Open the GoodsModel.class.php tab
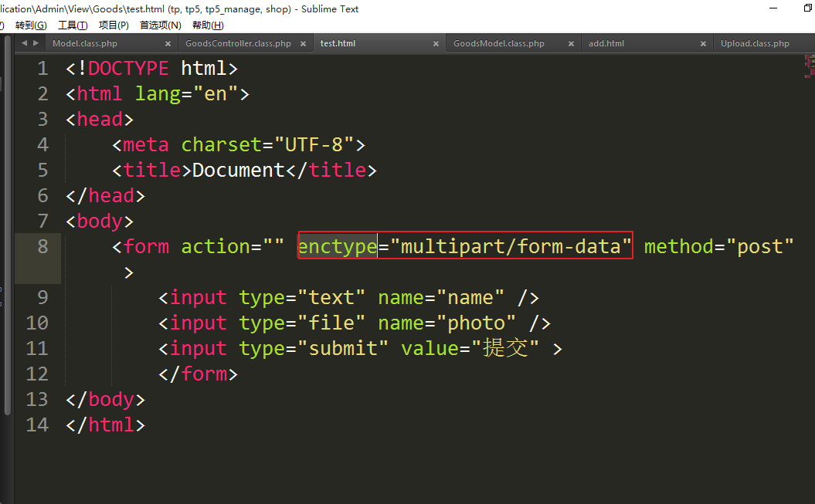The image size is (815, 504). point(499,44)
